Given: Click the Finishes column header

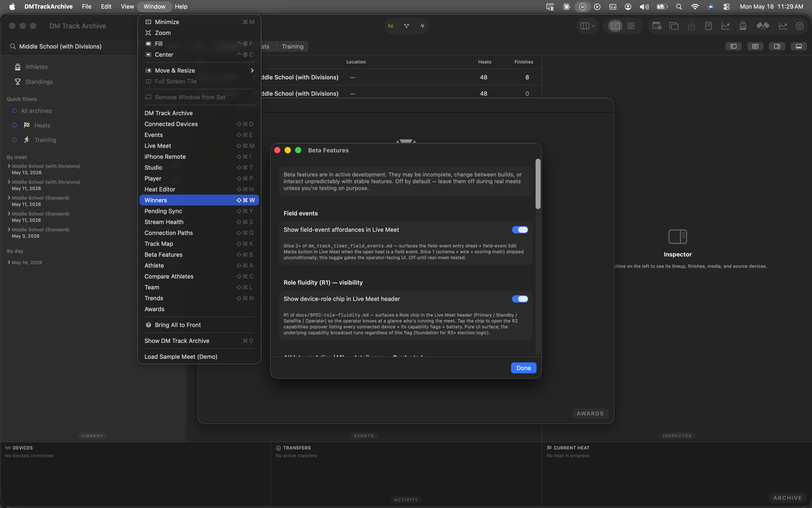Looking at the screenshot, I should click(x=523, y=62).
